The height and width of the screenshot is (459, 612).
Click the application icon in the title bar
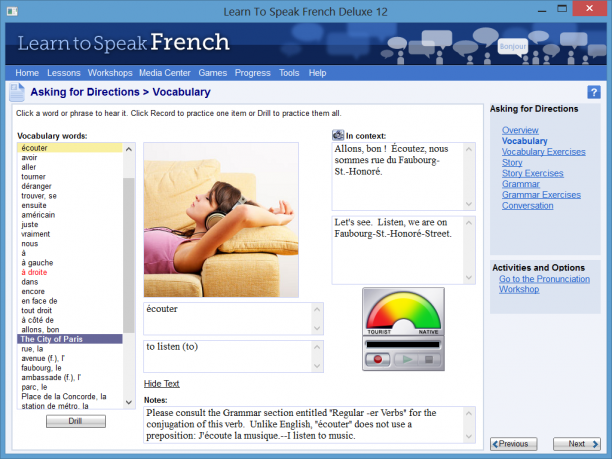tap(12, 11)
